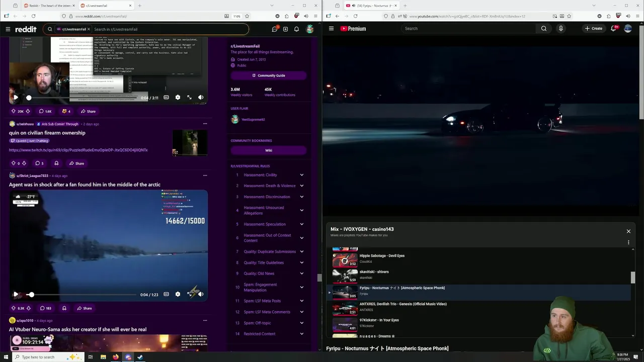Open YouTube notifications bell
Screen dimensions: 644x362
coord(614,29)
